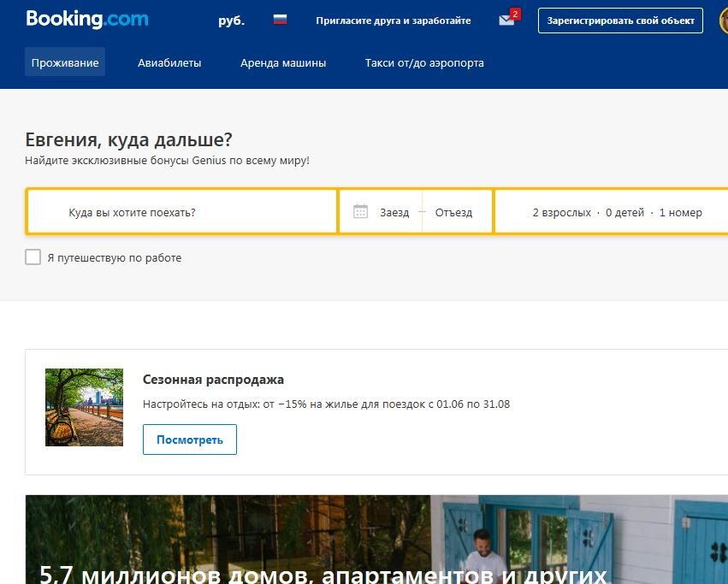Screen dimensions: 728x584
Task: Open the Russian flag language selector
Action: tap(280, 20)
